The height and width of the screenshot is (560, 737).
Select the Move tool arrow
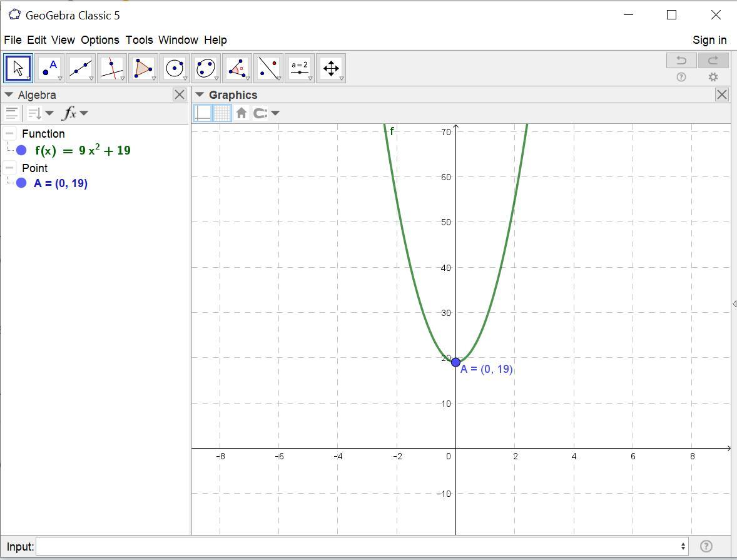18,68
